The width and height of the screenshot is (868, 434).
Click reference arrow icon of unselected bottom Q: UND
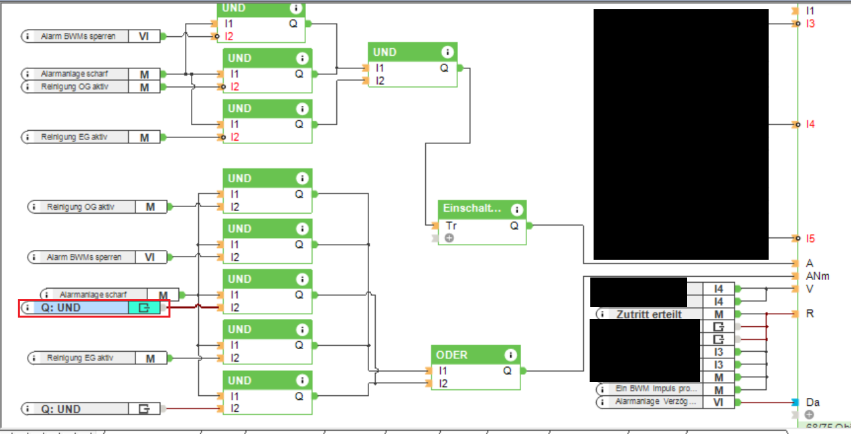pyautogui.click(x=144, y=409)
